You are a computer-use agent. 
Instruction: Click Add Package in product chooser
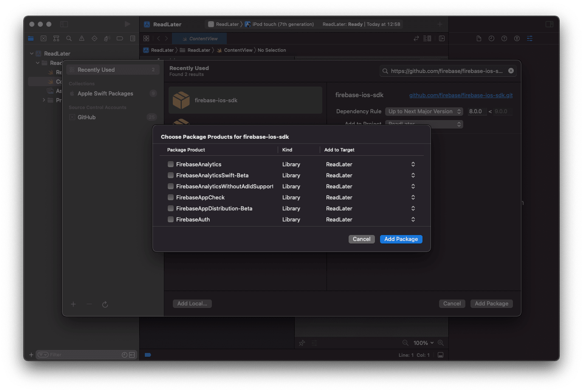coord(401,239)
